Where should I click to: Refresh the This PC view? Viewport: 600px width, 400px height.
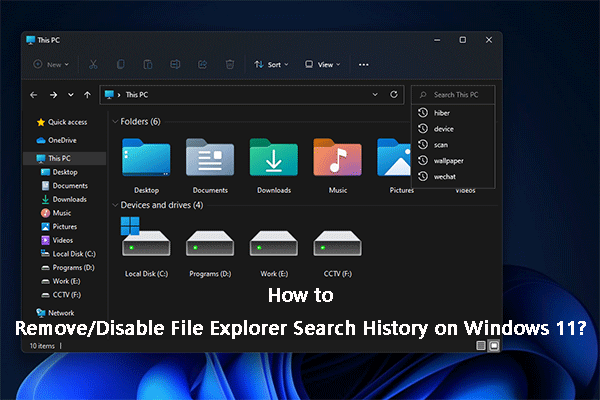(394, 95)
